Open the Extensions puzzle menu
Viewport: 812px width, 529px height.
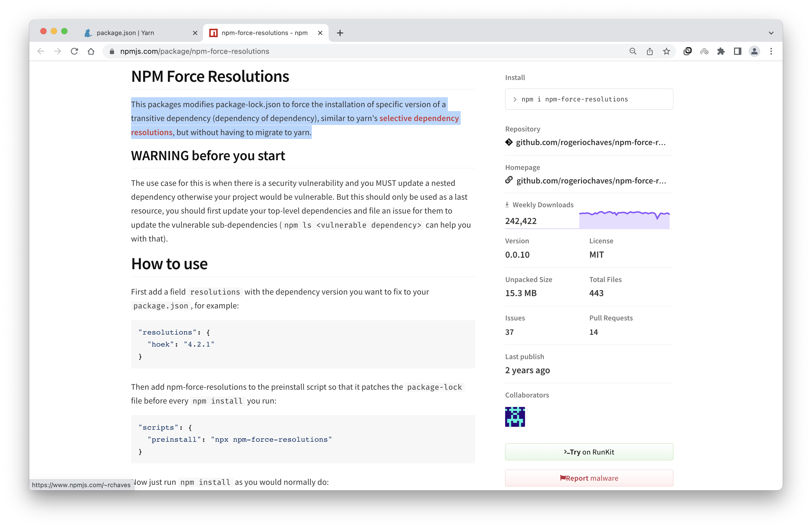721,51
